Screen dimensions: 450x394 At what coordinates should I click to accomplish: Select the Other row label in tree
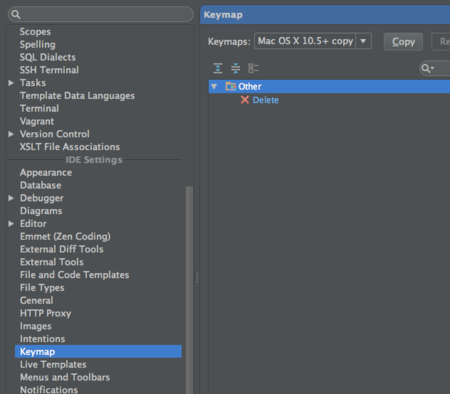tap(250, 87)
